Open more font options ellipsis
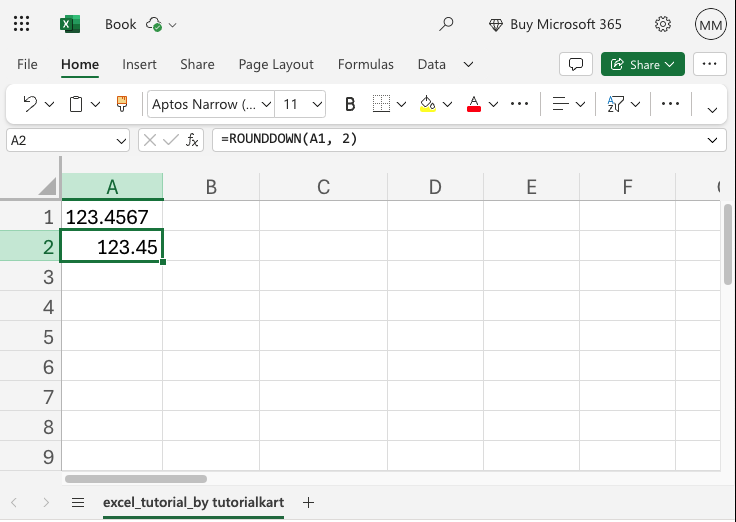 pyautogui.click(x=519, y=104)
